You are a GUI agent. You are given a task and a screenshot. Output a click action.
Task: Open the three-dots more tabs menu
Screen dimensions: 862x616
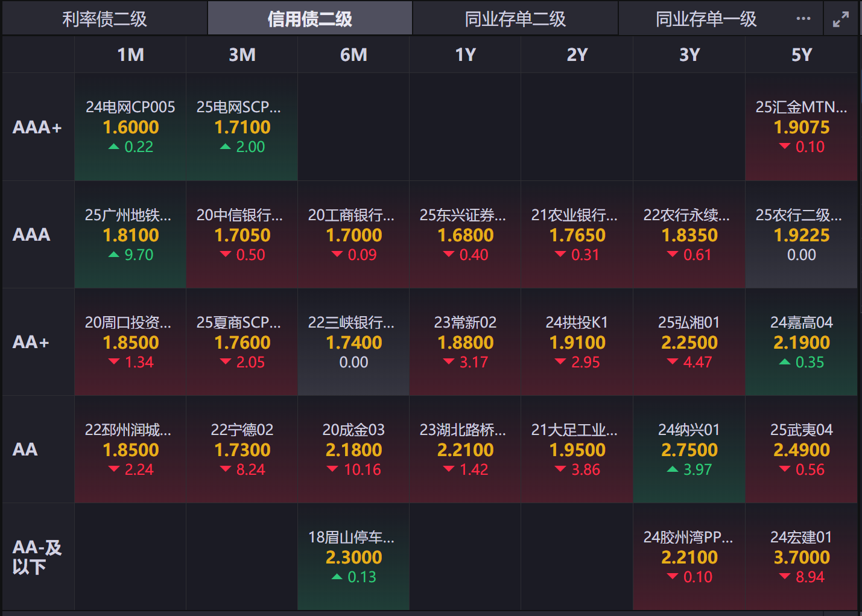[803, 19]
